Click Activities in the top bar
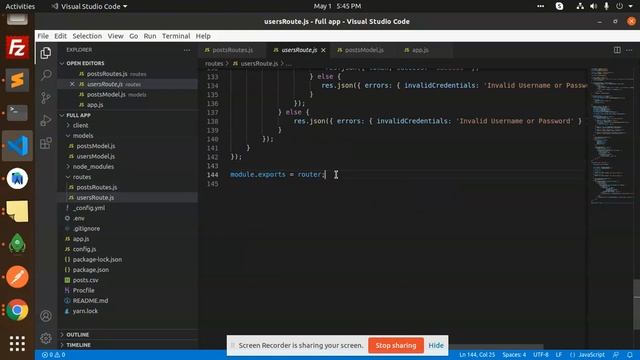The image size is (640, 360). [x=20, y=6]
